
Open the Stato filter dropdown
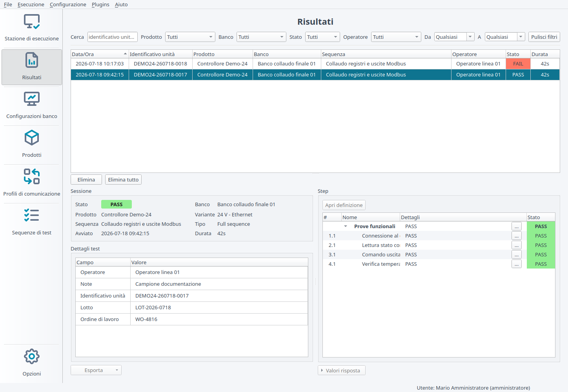pos(322,37)
